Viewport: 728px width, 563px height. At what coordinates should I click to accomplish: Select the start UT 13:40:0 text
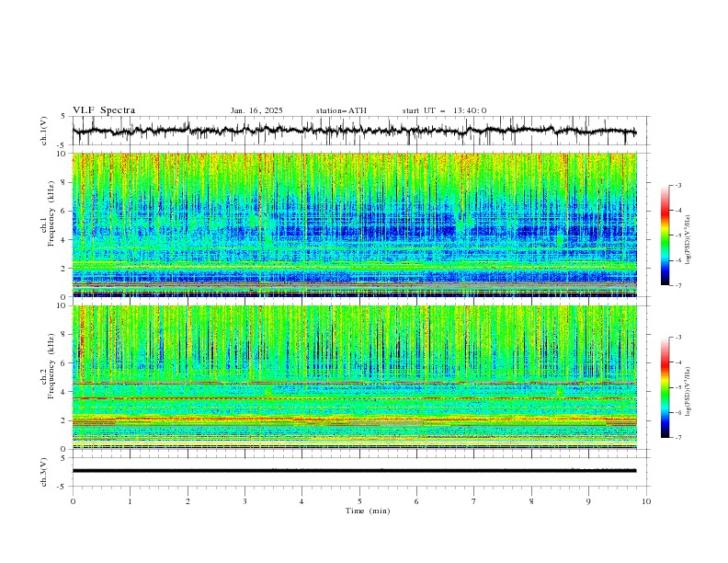pyautogui.click(x=444, y=110)
